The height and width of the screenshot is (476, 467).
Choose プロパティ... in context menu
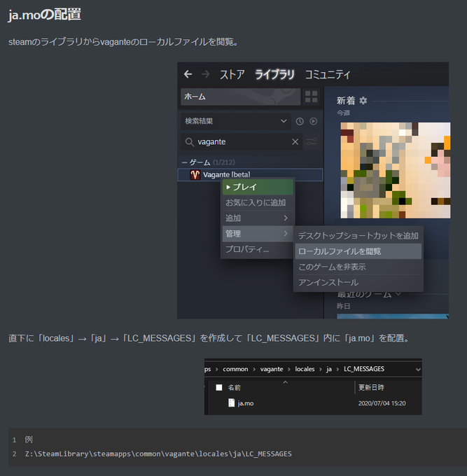(x=258, y=249)
